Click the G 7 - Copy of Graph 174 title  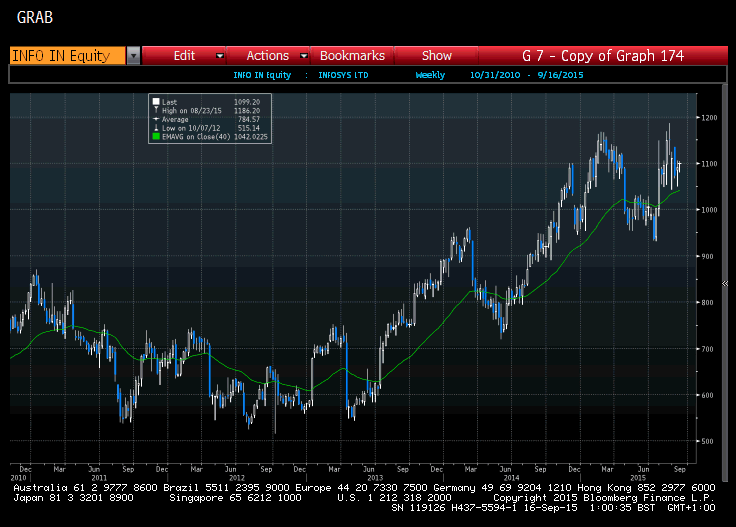click(603, 56)
